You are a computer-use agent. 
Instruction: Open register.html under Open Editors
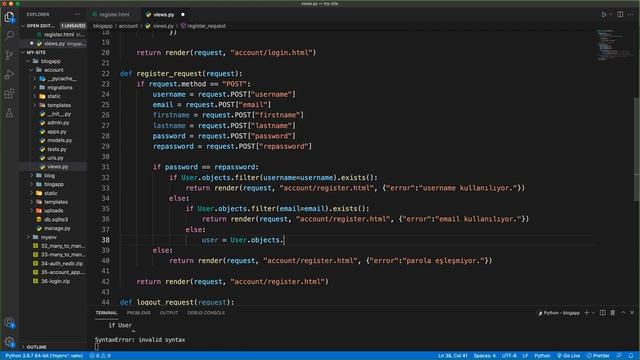(x=59, y=35)
